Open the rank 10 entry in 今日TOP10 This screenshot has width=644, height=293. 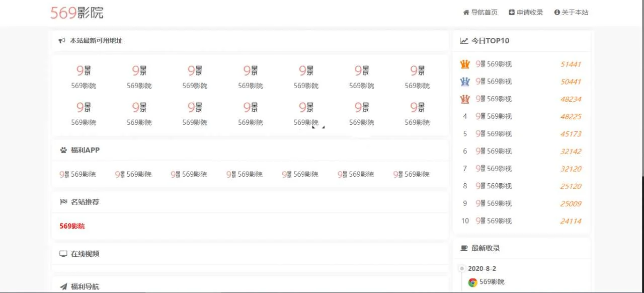[494, 221]
